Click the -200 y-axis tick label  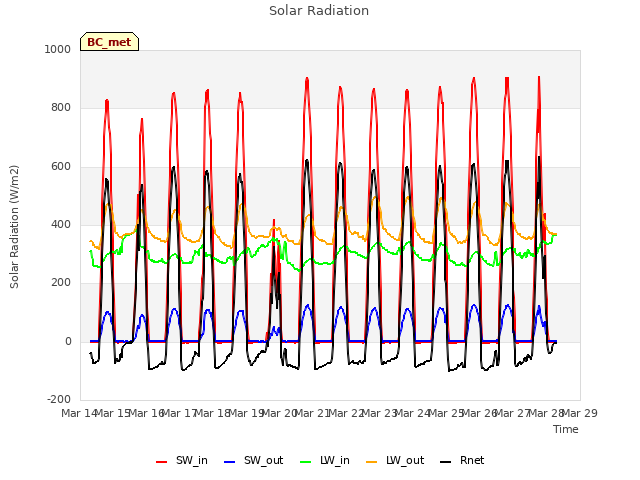[x=59, y=399]
